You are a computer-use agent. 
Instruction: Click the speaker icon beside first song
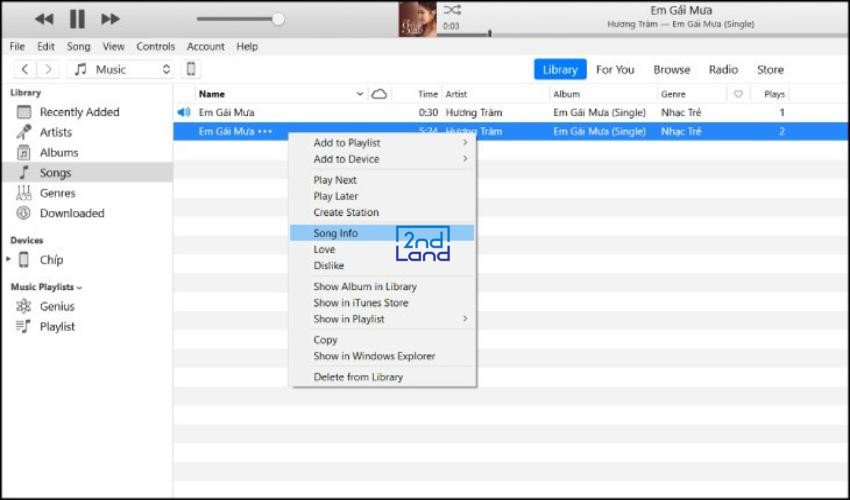pyautogui.click(x=184, y=112)
